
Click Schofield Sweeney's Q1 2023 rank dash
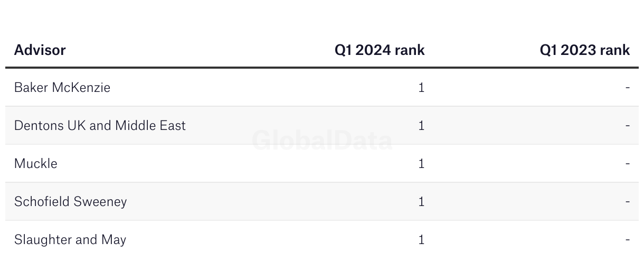(628, 202)
